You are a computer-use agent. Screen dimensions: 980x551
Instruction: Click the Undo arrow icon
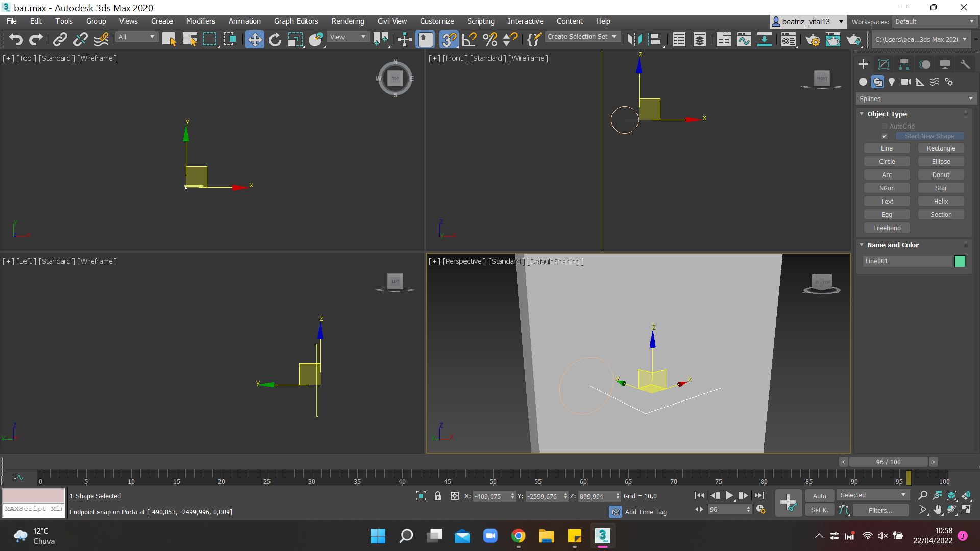(16, 39)
